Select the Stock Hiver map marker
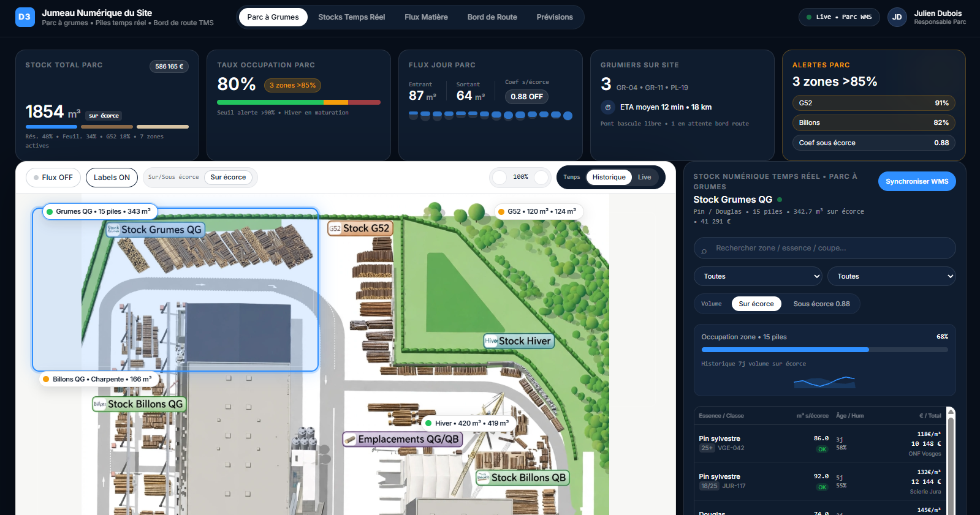This screenshot has height=515, width=980. point(519,341)
